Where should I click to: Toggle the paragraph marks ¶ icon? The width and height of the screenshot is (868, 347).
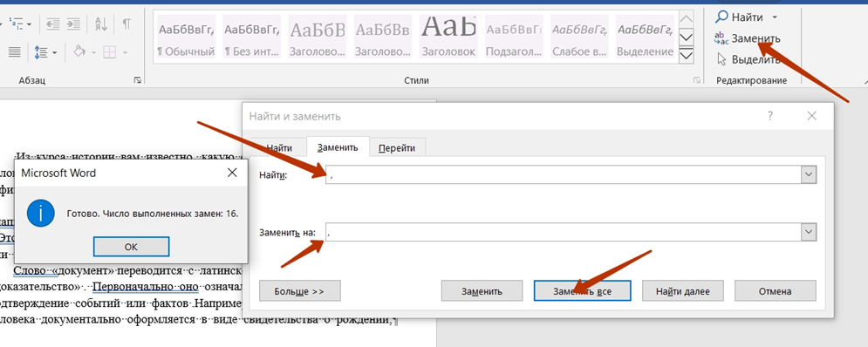[126, 24]
